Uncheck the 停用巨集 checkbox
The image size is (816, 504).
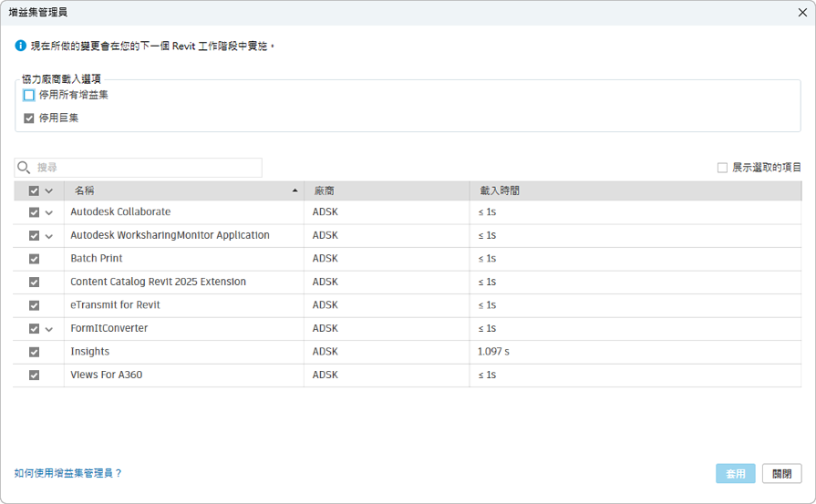point(29,118)
